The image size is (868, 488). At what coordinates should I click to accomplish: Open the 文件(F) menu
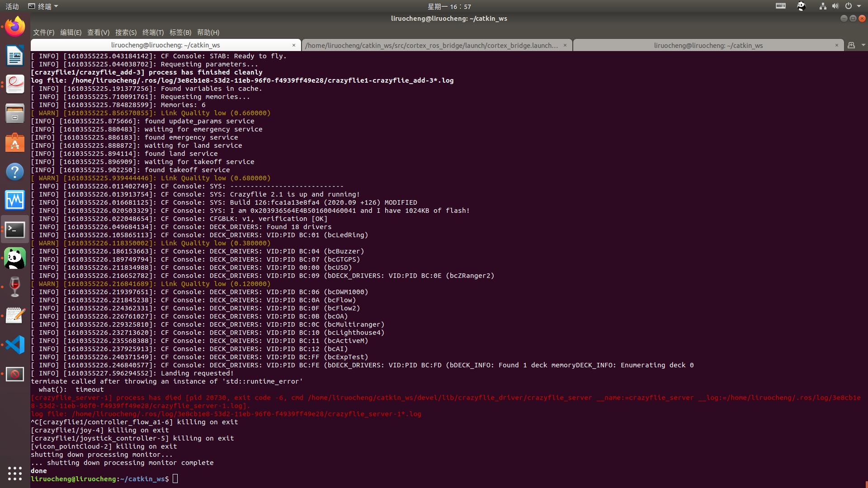[x=43, y=33]
